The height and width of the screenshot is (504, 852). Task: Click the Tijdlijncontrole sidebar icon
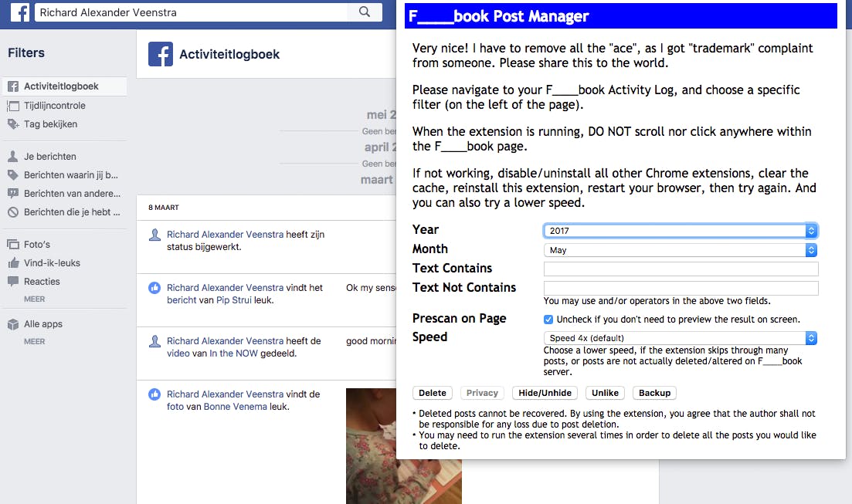point(13,106)
